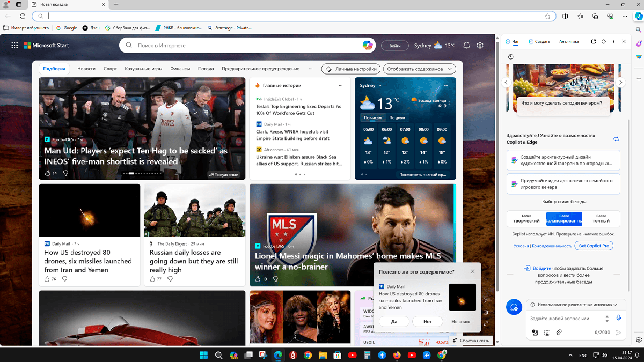
Task: Like the Man Utd article
Action: tap(47, 173)
